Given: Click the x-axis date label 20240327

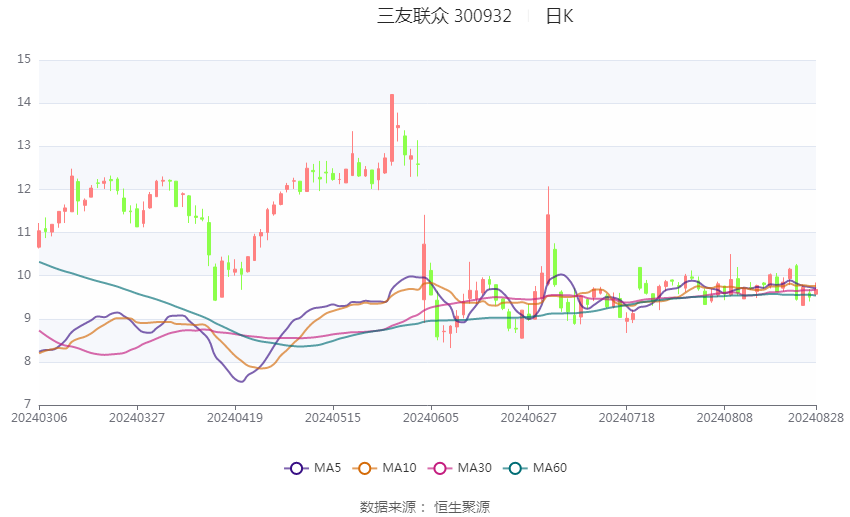Looking at the screenshot, I should point(137,418).
